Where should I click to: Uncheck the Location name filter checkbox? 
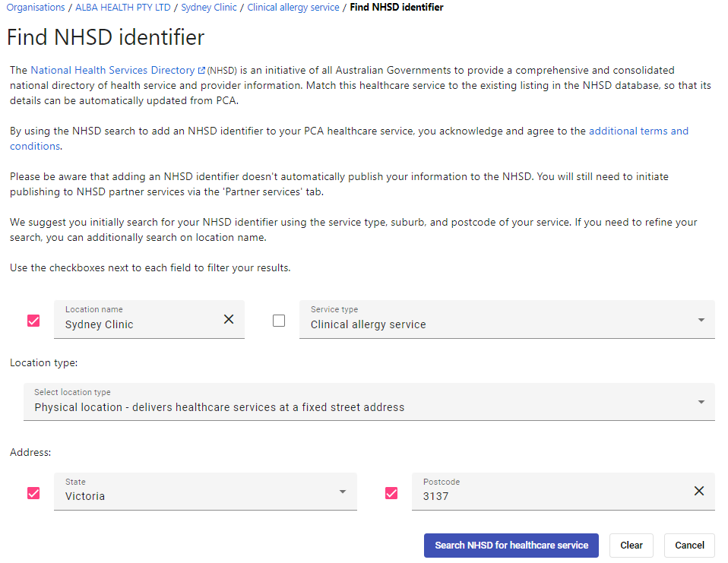coord(33,321)
